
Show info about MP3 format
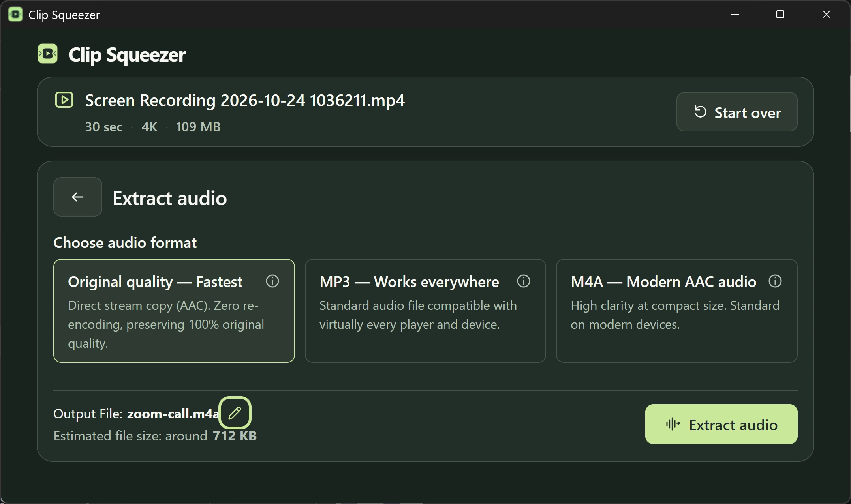(524, 281)
